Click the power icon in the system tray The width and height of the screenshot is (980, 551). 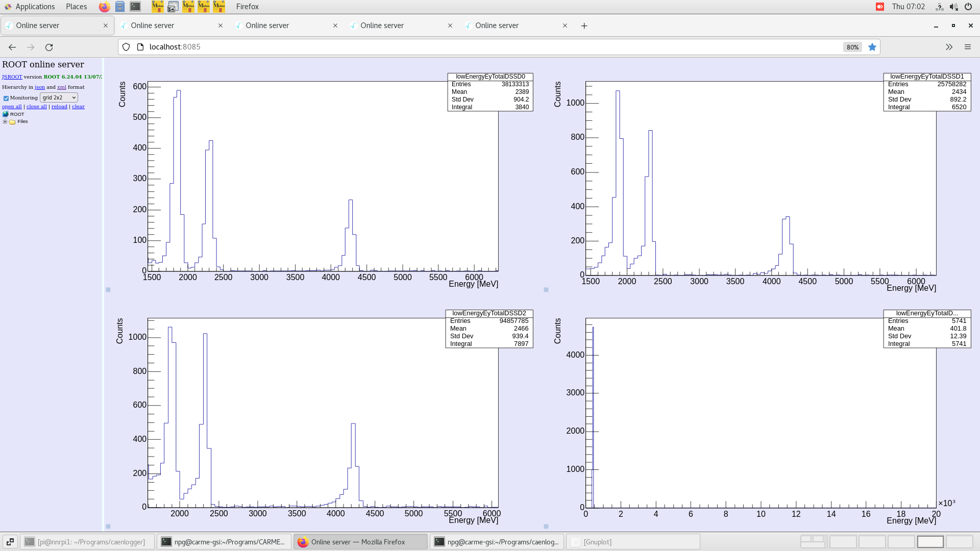tap(968, 7)
